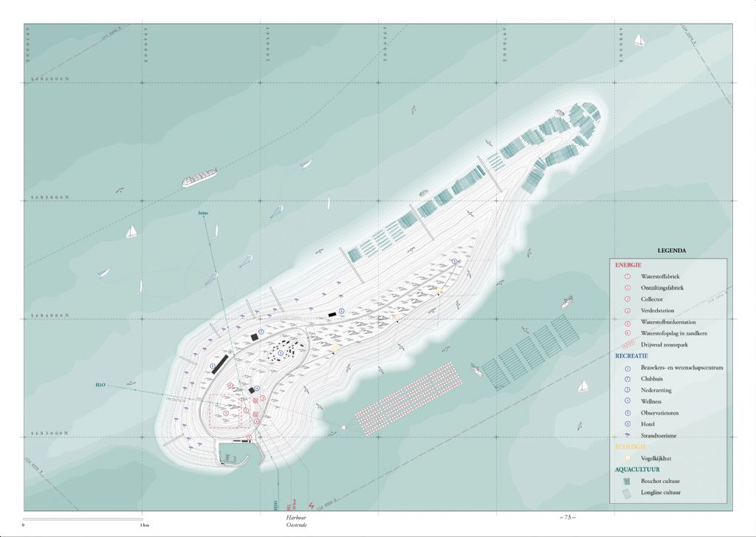The width and height of the screenshot is (756, 537).
Task: Click the Hotel legend marker
Action: (626, 425)
